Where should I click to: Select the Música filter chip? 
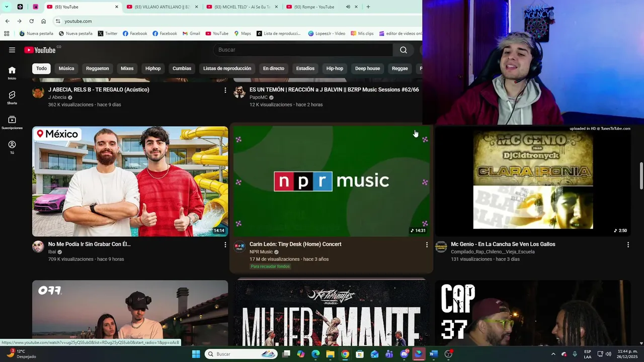point(66,68)
